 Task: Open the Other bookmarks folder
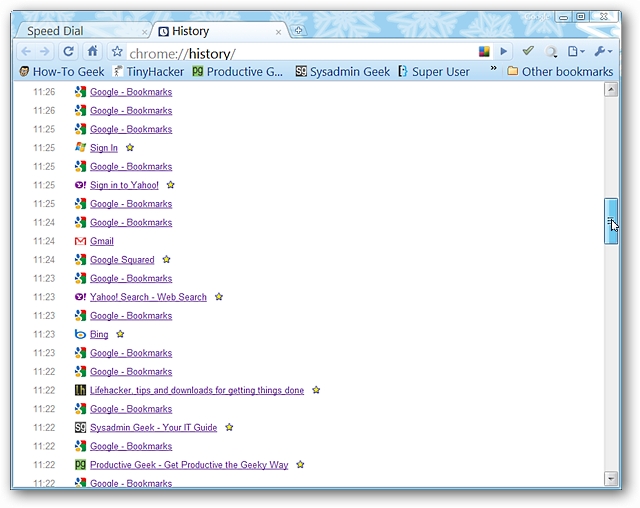pyautogui.click(x=560, y=72)
